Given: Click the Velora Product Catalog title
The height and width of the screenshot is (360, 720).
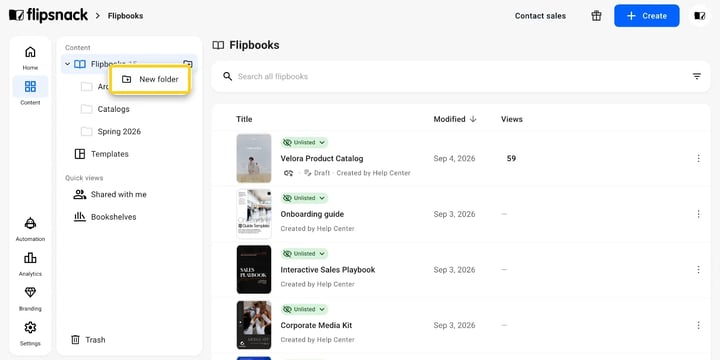Looking at the screenshot, I should point(321,158).
